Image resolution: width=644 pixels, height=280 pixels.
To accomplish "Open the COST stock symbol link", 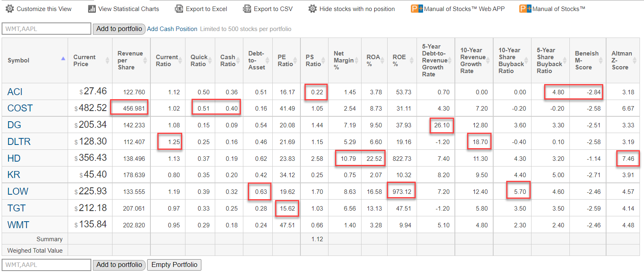I will (x=20, y=108).
